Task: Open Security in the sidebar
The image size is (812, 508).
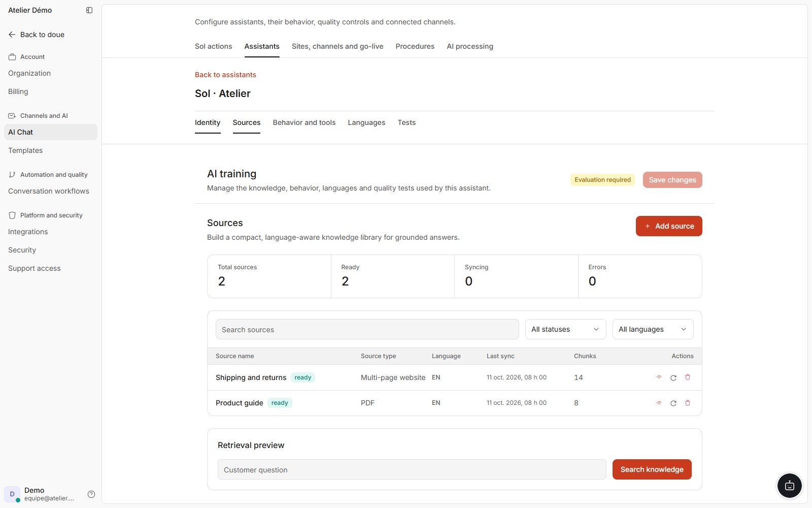Action: click(x=22, y=250)
